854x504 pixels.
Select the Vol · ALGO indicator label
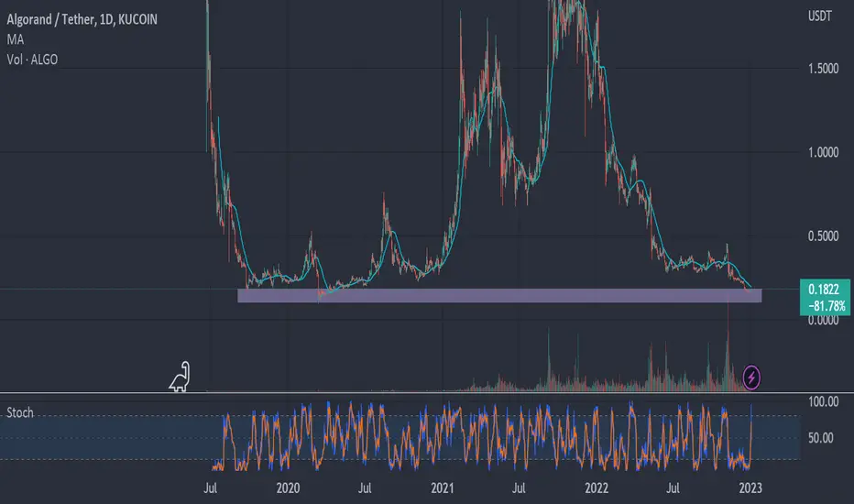click(32, 60)
